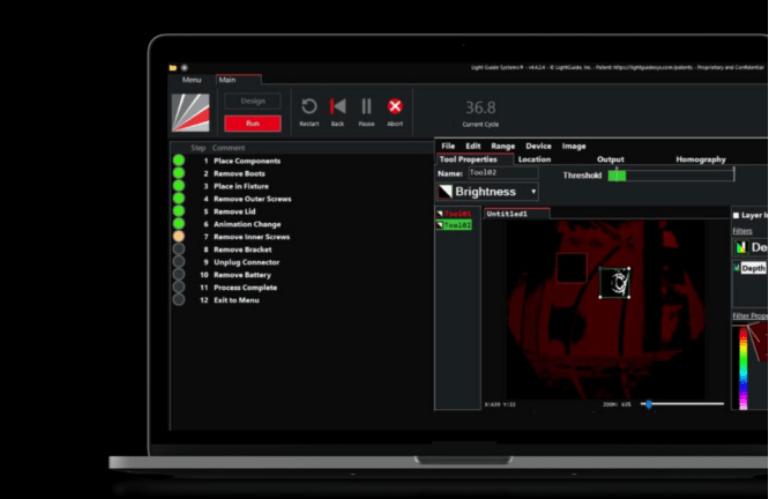Click green status dot for Place Components
Screen dimensions: 768x499
tap(179, 160)
